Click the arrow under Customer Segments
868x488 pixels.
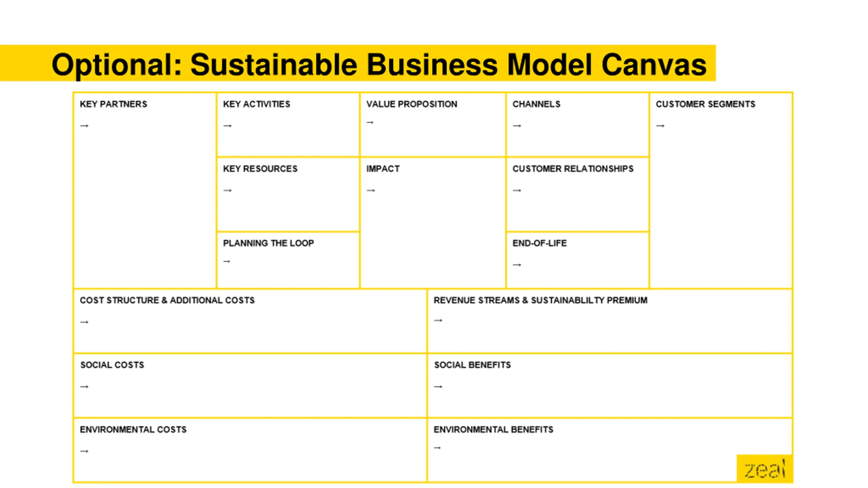tap(660, 126)
